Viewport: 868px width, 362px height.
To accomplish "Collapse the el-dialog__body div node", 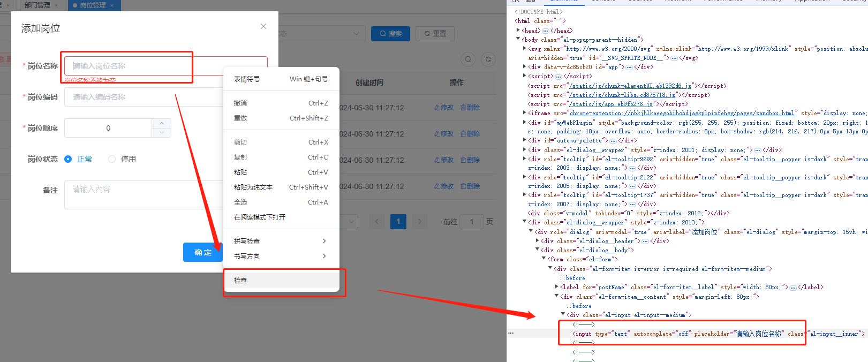I will (x=537, y=250).
